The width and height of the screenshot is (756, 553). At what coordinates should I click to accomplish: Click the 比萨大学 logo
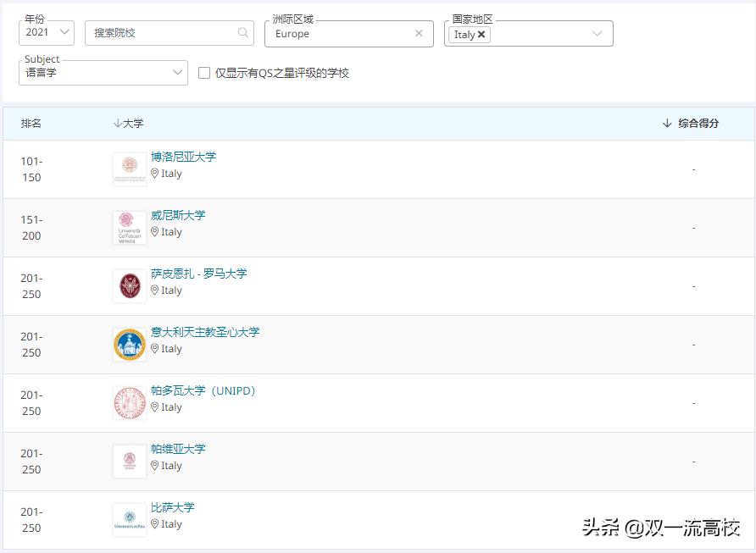point(129,519)
